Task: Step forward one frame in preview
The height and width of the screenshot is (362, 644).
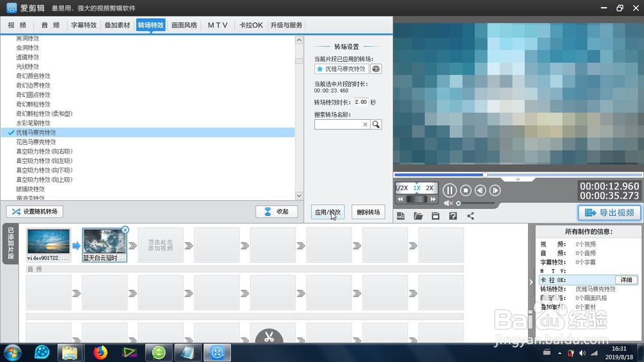Action: click(495, 190)
